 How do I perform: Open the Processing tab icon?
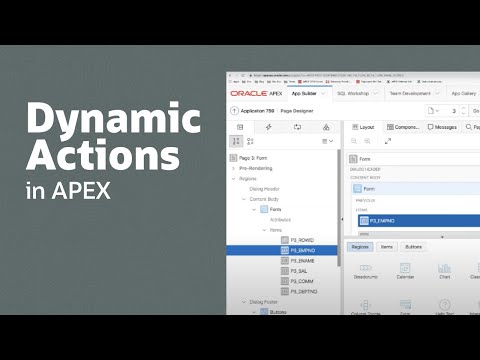point(297,127)
